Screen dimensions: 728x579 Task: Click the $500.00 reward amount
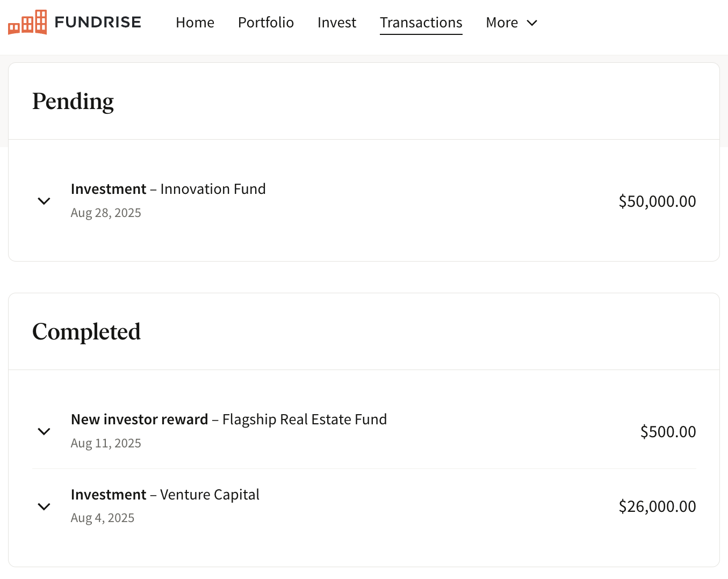(x=668, y=432)
